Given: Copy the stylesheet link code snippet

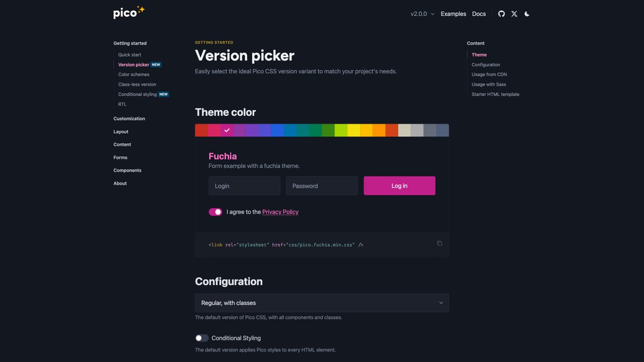Looking at the screenshot, I should point(440,243).
